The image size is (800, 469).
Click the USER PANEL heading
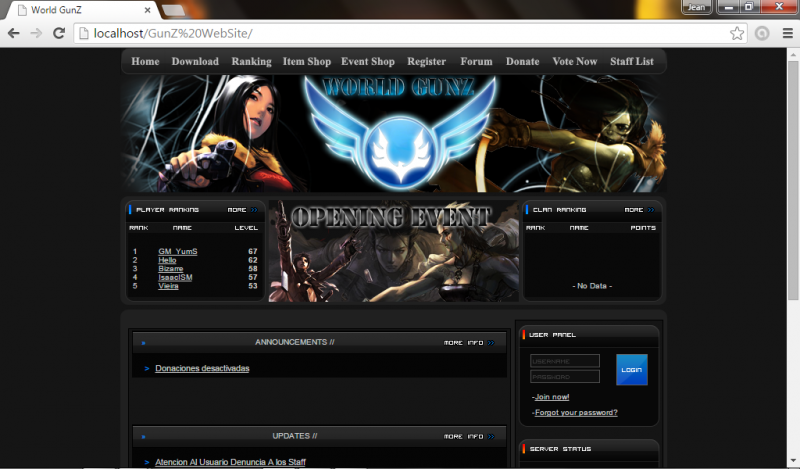553,335
